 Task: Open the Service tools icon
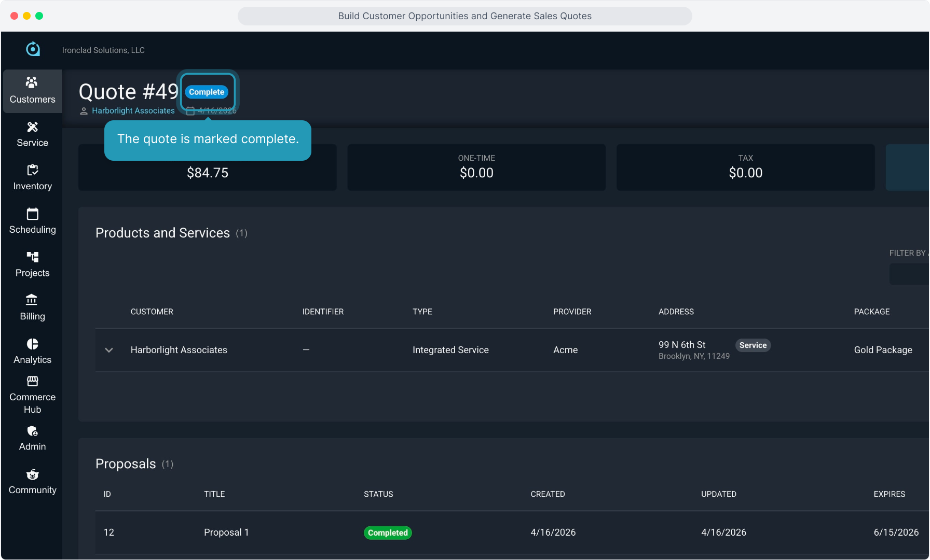point(32,127)
